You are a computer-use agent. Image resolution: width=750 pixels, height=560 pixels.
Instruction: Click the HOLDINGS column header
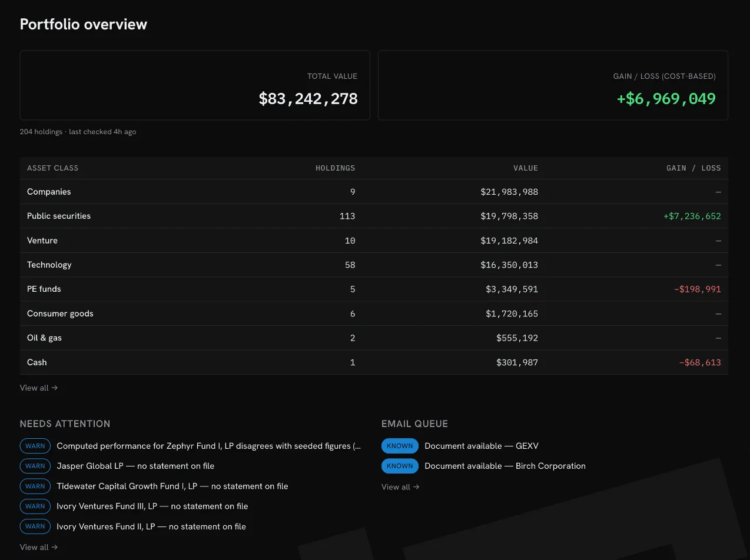pos(335,168)
